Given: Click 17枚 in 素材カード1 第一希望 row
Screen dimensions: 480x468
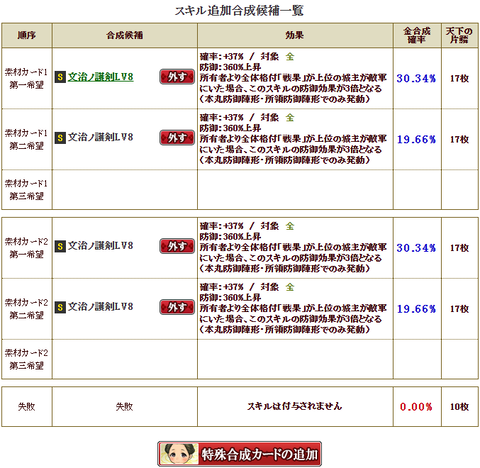Looking at the screenshot, I should (x=459, y=78).
